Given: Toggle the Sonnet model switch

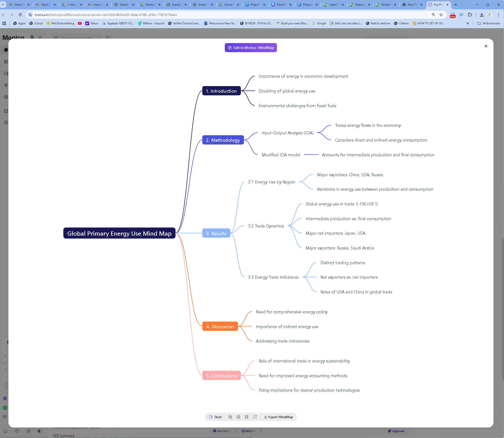Looking at the screenshot, I should [x=234, y=431].
